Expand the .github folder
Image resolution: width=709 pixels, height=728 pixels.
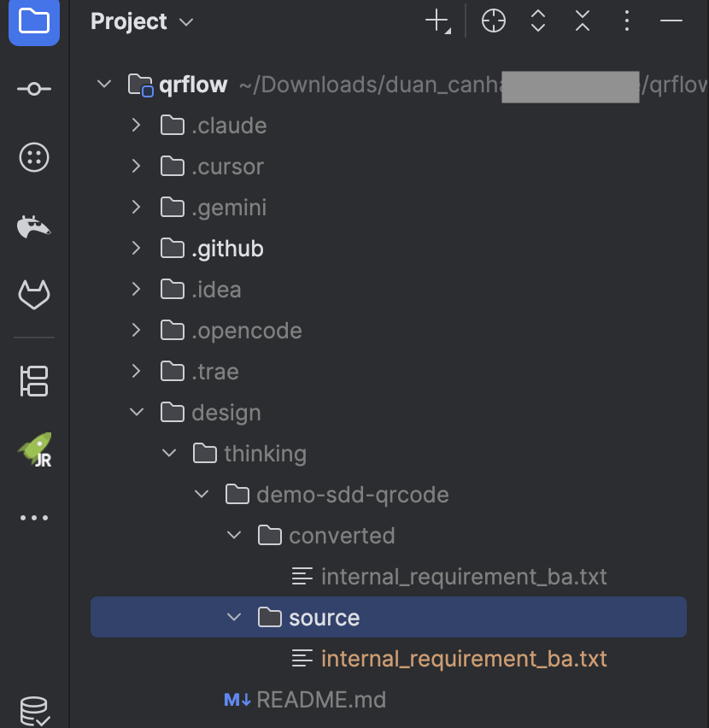click(136, 249)
